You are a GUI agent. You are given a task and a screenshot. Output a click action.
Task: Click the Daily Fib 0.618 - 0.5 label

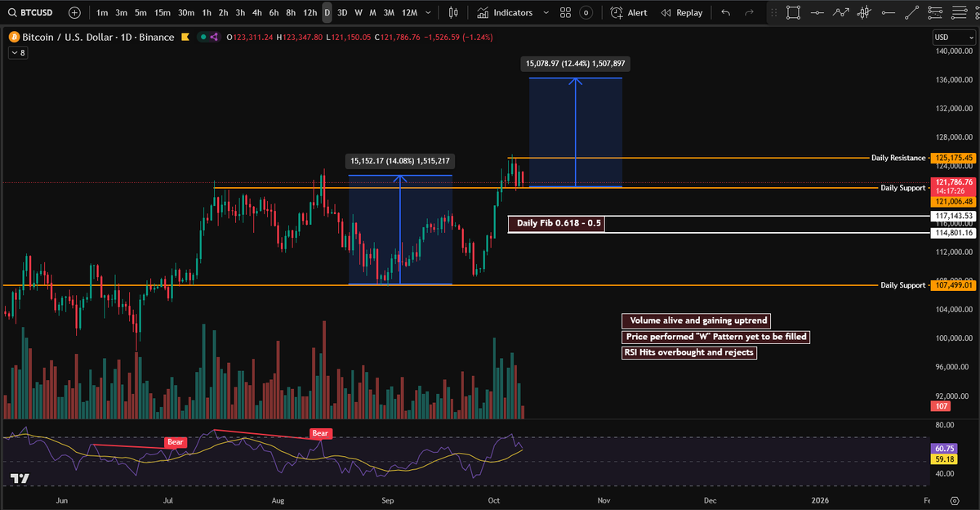point(556,223)
